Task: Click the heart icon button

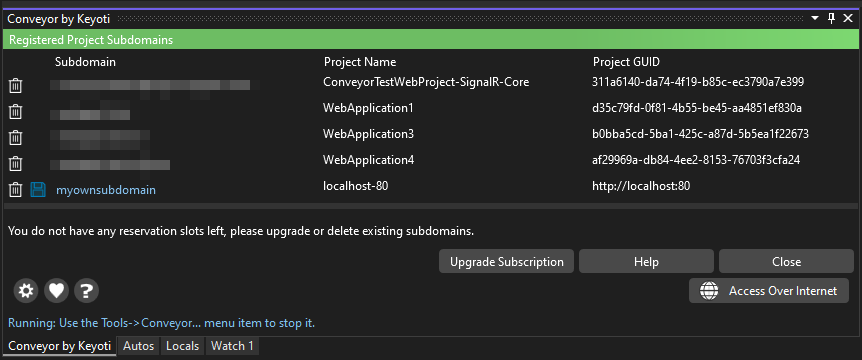Action: pos(56,291)
